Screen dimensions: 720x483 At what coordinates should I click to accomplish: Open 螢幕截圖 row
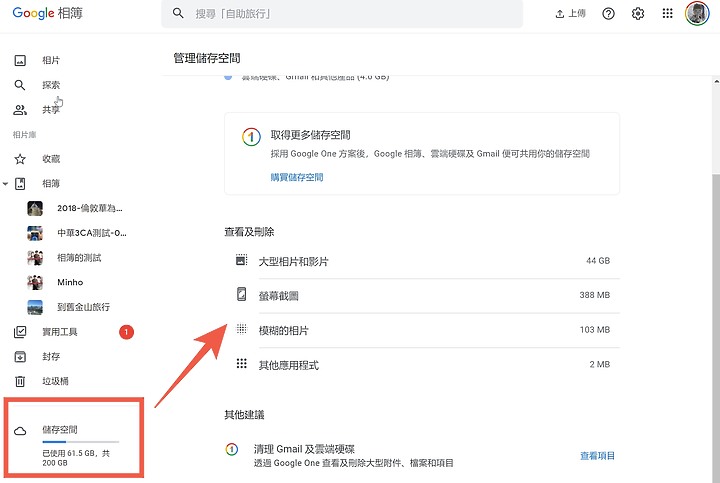422,296
